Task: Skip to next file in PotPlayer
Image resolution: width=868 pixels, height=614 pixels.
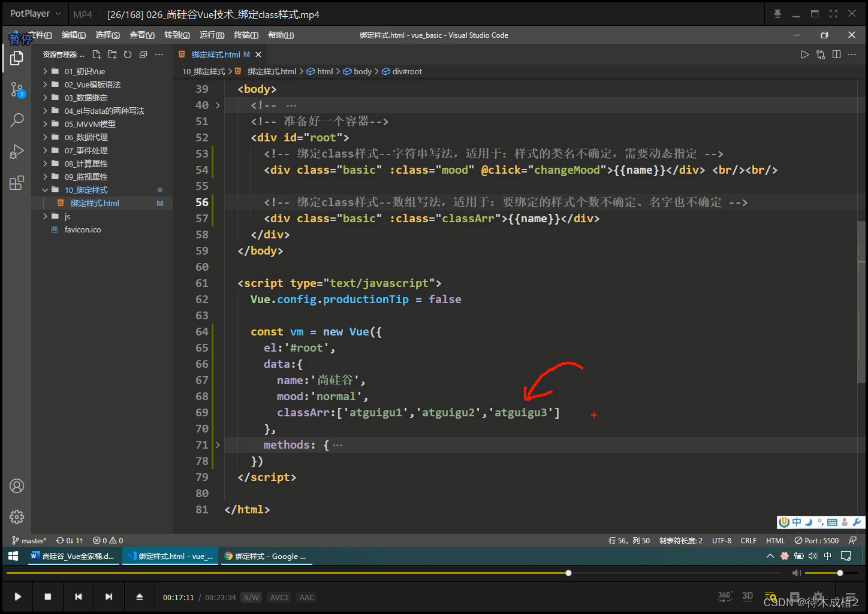Action: point(108,597)
